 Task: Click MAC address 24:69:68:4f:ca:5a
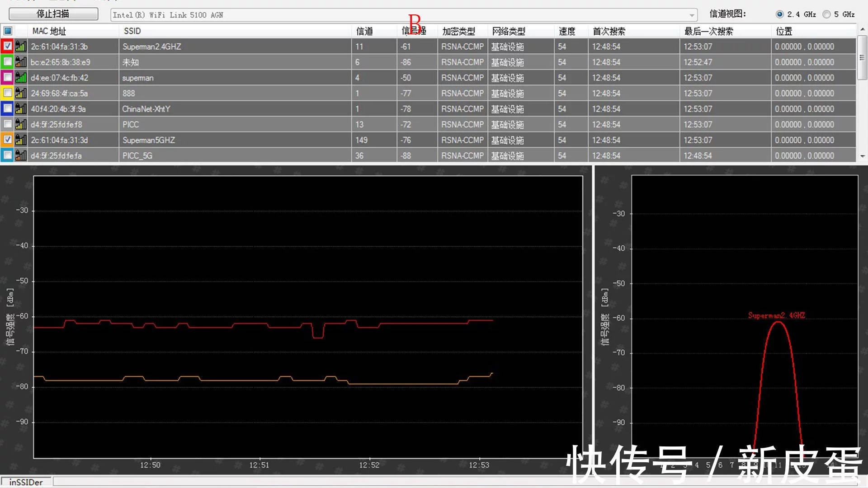59,94
